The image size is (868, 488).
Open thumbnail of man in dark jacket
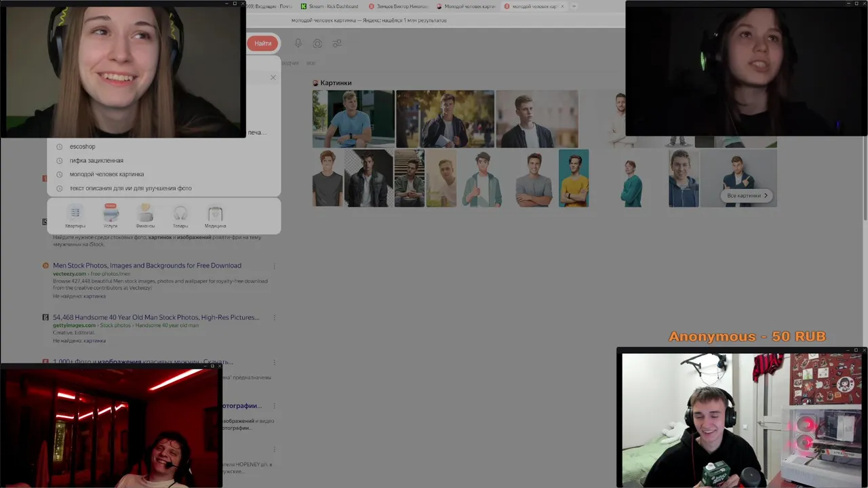(x=536, y=119)
